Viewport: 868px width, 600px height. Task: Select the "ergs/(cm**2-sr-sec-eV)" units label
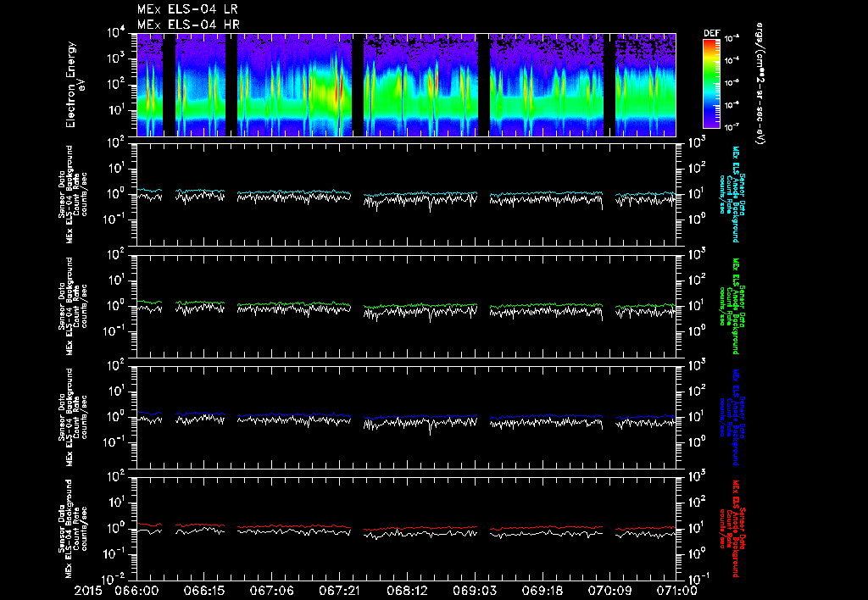pos(760,84)
